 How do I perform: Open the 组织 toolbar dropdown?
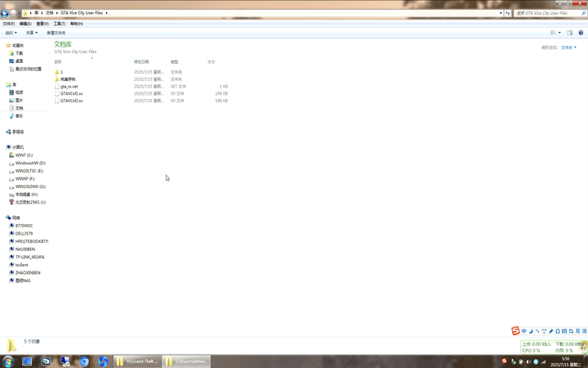click(11, 33)
